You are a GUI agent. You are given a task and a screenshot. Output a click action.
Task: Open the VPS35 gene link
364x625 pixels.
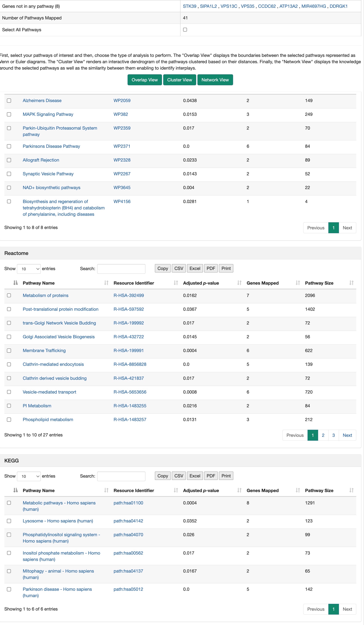(x=248, y=6)
